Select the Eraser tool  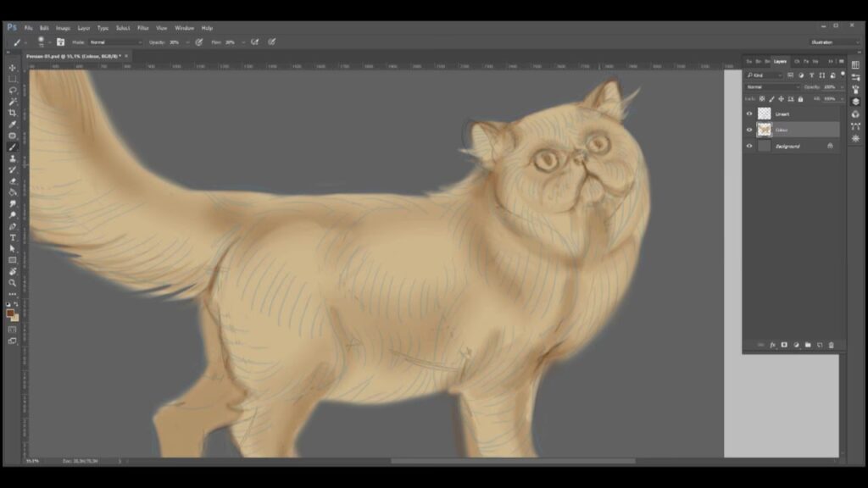coord(12,181)
